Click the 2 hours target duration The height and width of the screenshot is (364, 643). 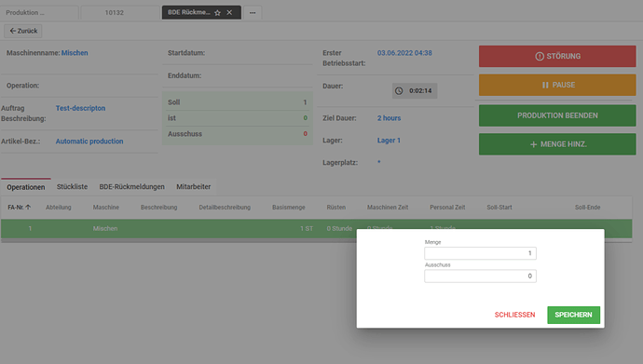click(x=390, y=118)
